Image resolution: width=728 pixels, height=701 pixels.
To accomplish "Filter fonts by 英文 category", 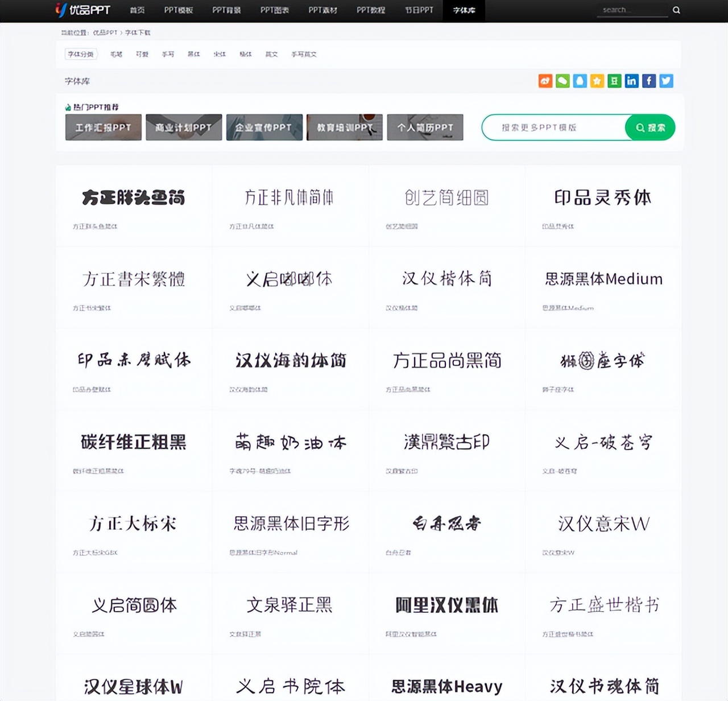I will click(x=272, y=54).
